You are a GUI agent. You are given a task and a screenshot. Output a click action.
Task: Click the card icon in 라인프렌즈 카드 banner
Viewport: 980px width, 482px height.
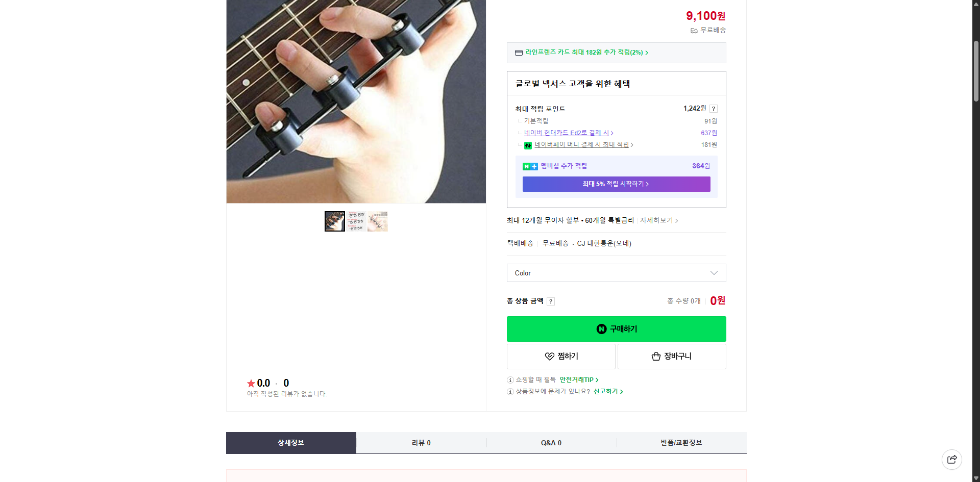(519, 53)
